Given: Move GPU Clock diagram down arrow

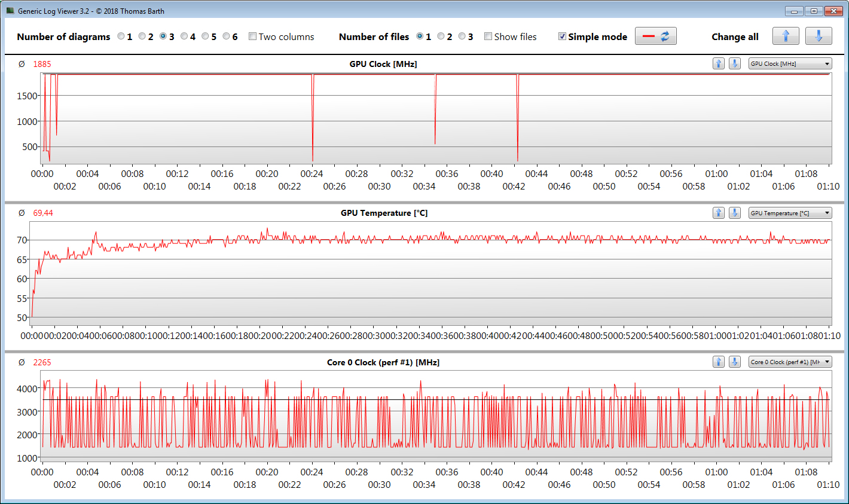Looking at the screenshot, I should tap(735, 63).
